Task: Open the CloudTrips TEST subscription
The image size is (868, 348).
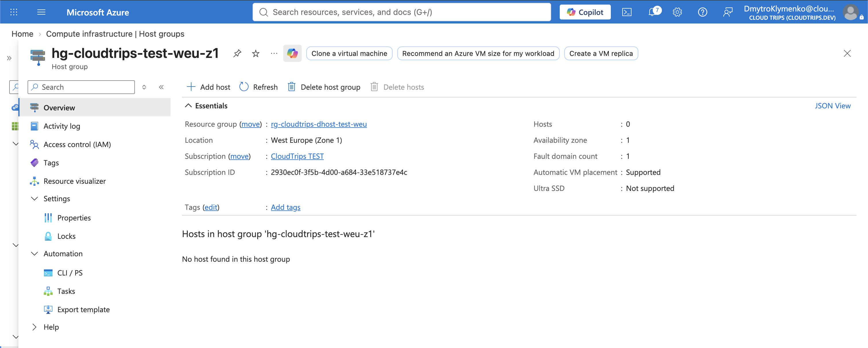Action: point(297,156)
